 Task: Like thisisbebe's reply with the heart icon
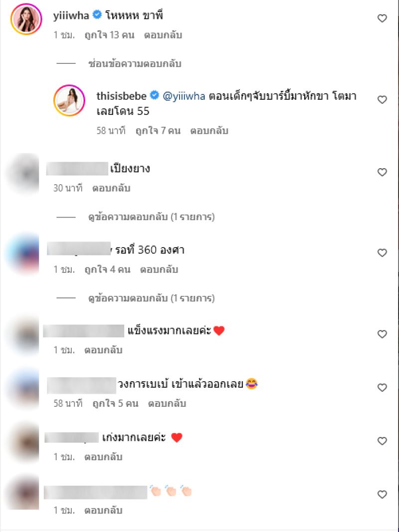pos(382,100)
